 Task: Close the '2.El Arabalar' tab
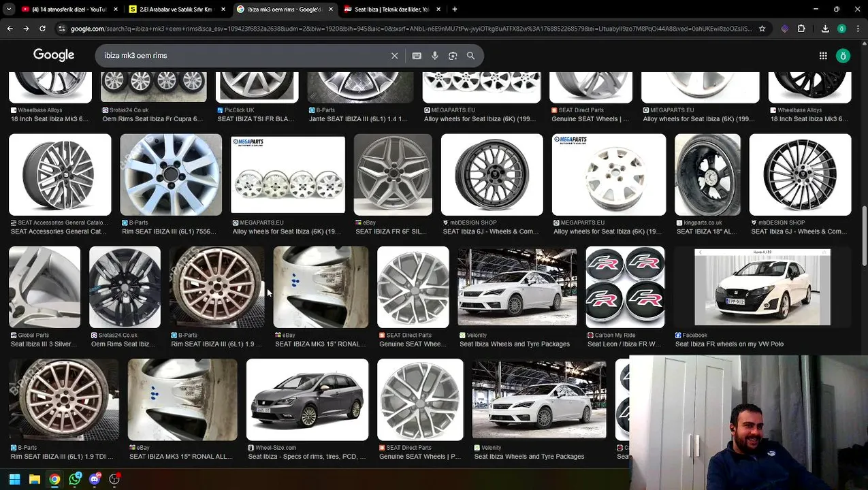point(223,10)
